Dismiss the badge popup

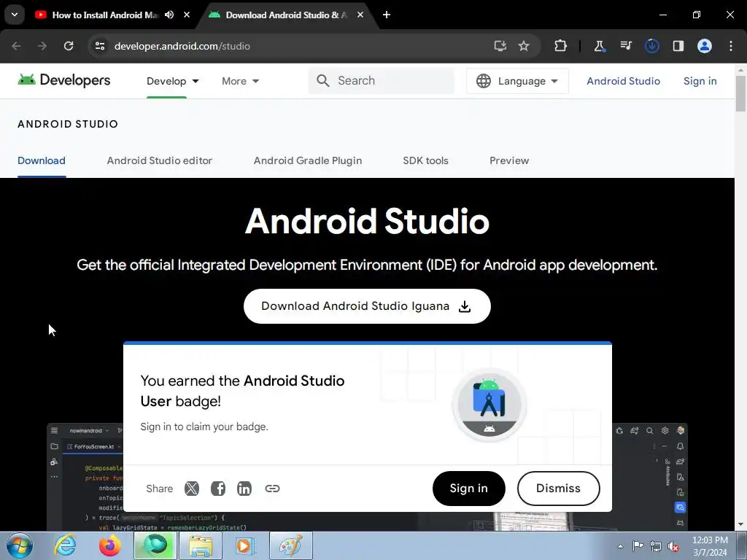(x=558, y=489)
